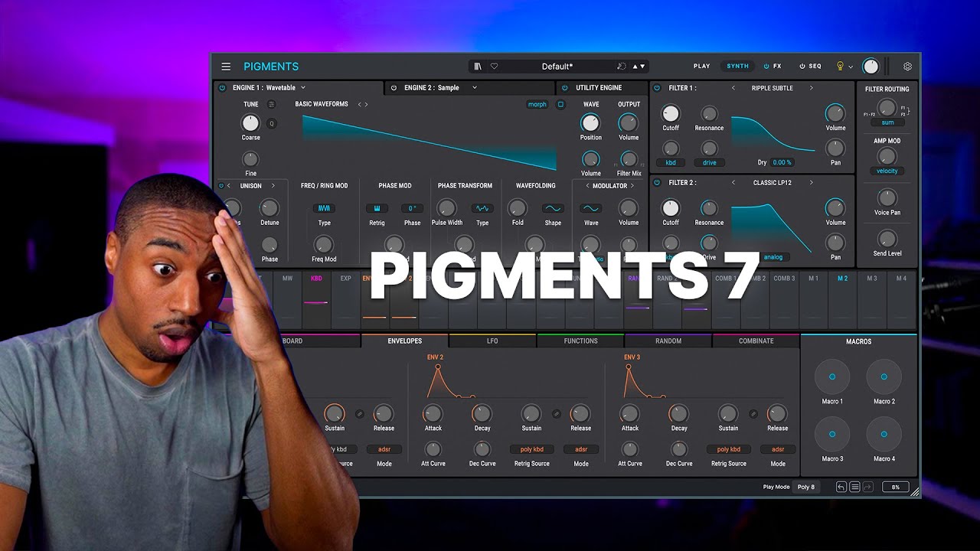Click the Tune options icon beside TUNE label
This screenshot has width=980, height=551.
point(271,104)
